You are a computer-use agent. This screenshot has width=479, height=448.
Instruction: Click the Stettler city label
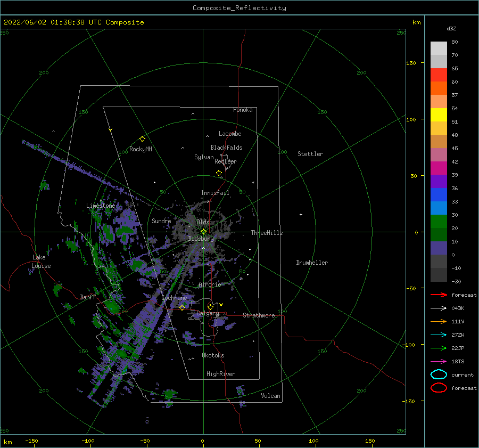click(x=310, y=154)
